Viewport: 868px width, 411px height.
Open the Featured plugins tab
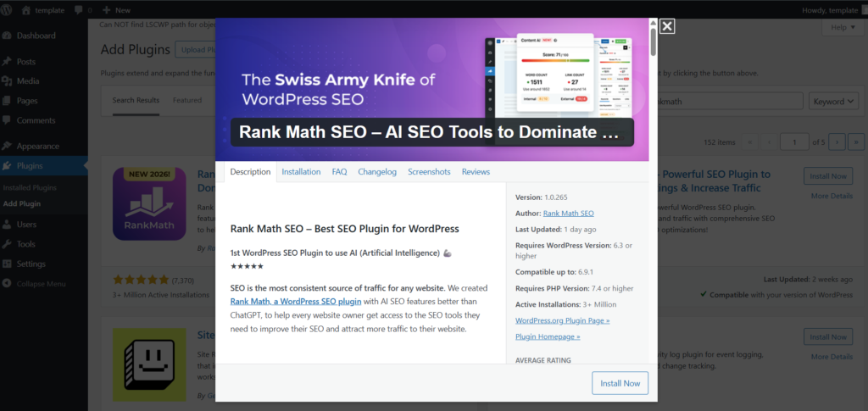pos(187,100)
